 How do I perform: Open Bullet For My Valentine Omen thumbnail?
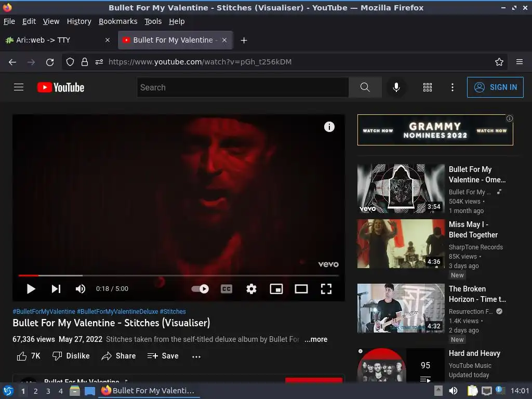pyautogui.click(x=401, y=189)
